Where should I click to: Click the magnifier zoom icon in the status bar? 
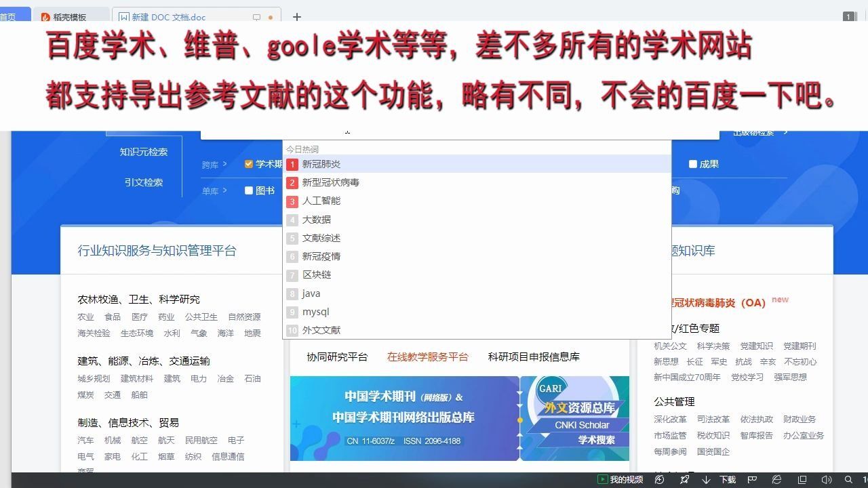(848, 480)
